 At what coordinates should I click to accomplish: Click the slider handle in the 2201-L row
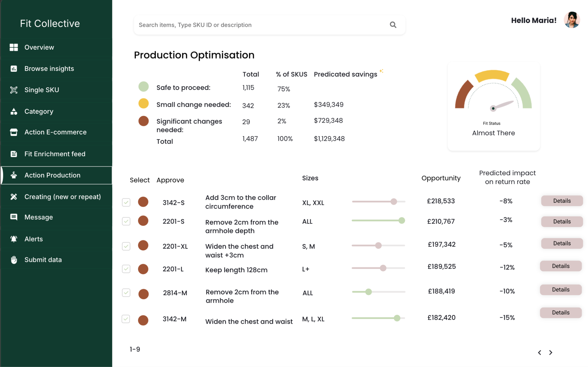[383, 268]
